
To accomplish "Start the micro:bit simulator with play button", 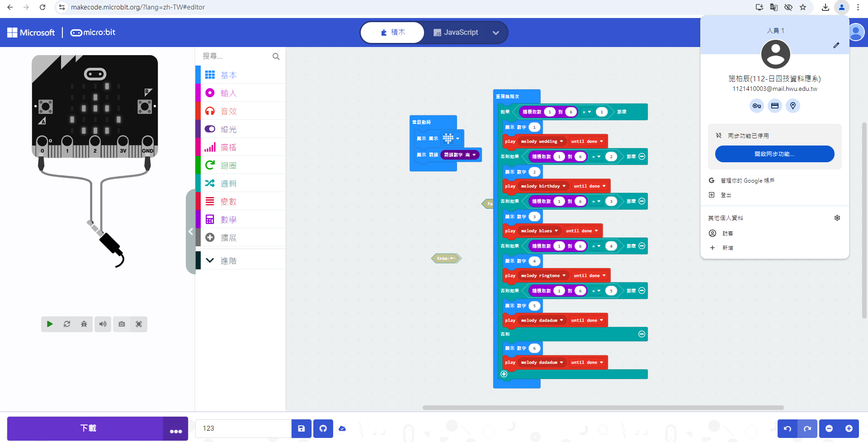I will point(50,324).
